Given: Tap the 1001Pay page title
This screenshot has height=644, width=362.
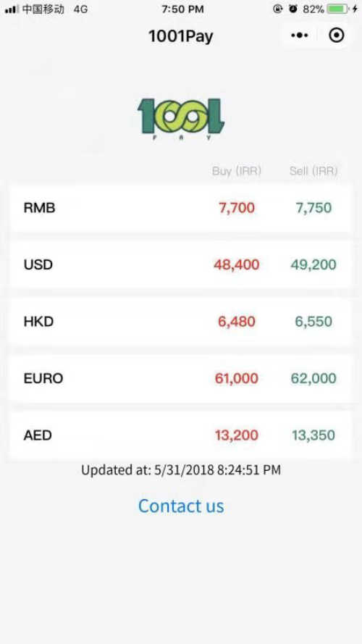Looking at the screenshot, I should [180, 36].
